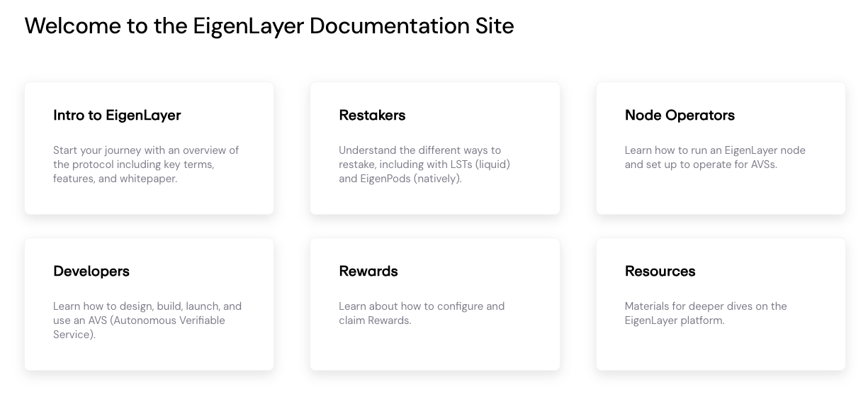Click 'Start your journey with an overview' text
868x397 pixels.
[x=146, y=150]
